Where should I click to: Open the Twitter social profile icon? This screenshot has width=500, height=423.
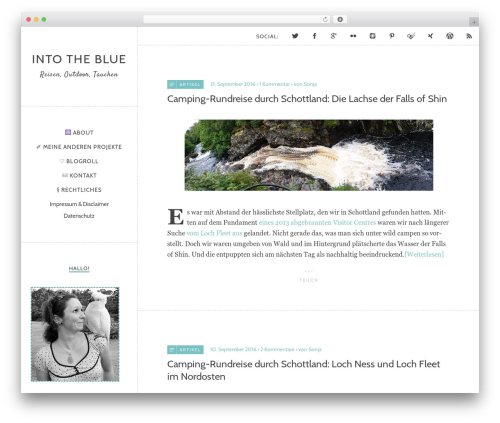click(295, 36)
